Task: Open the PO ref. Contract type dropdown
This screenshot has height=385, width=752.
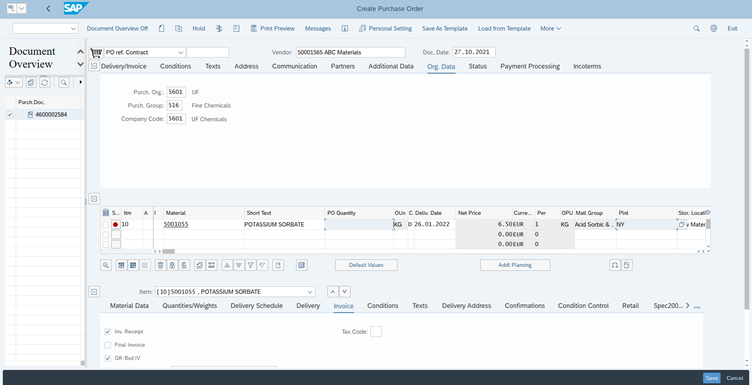Action: tap(180, 52)
